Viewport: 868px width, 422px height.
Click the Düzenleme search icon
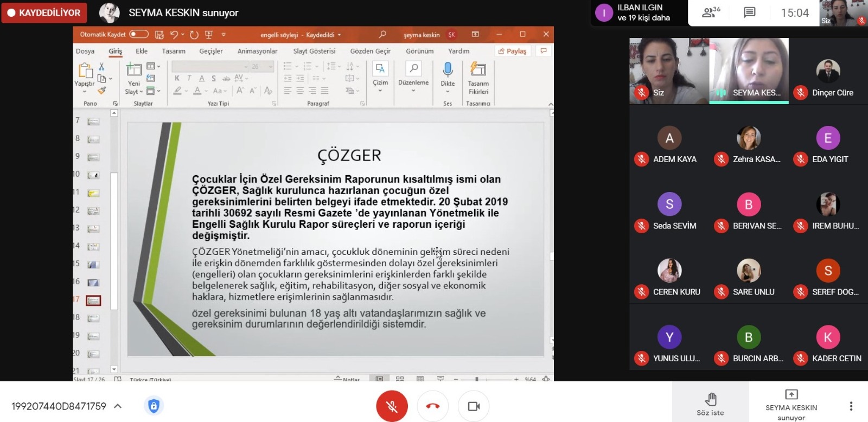(x=413, y=69)
